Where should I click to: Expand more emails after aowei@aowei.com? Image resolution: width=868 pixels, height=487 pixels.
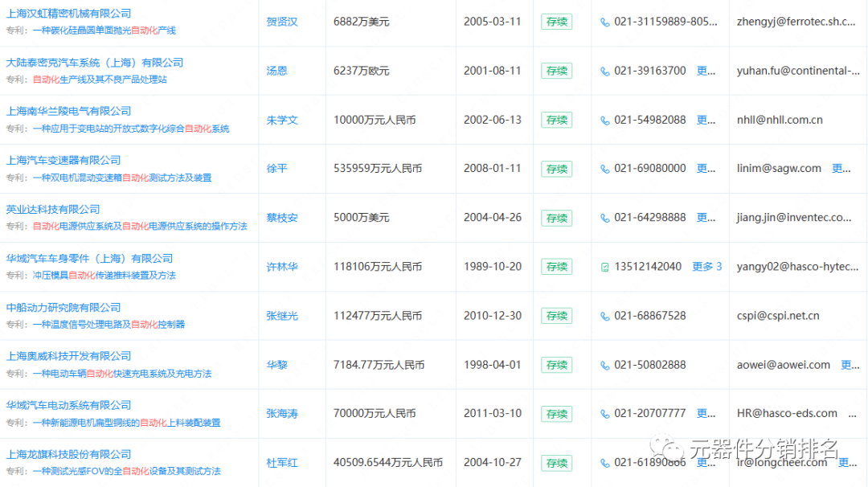coord(850,365)
